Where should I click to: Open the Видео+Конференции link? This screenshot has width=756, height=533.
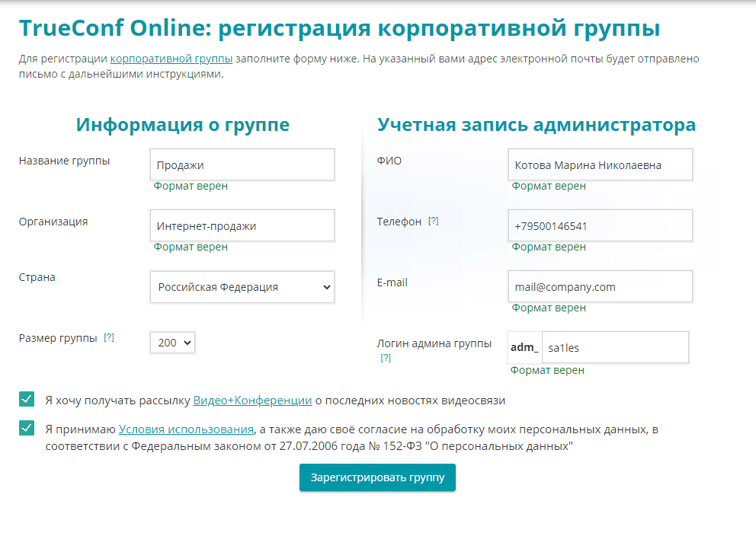click(x=252, y=401)
